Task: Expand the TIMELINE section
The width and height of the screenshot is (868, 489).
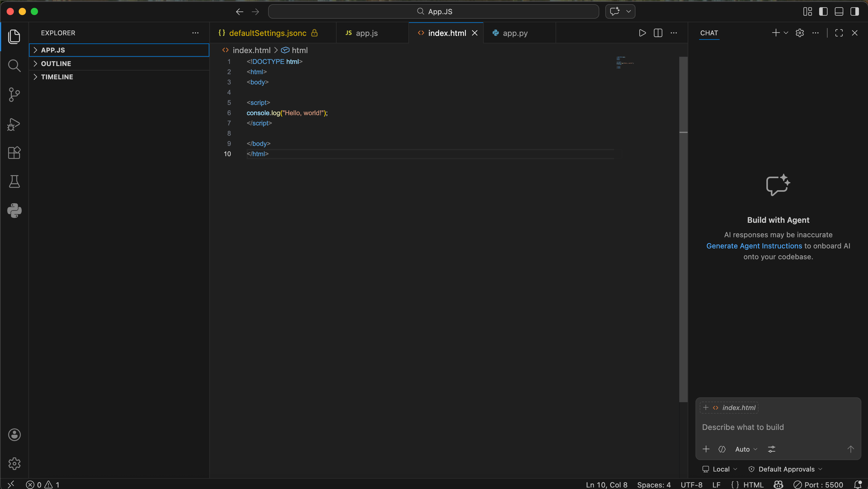Action: pos(57,77)
